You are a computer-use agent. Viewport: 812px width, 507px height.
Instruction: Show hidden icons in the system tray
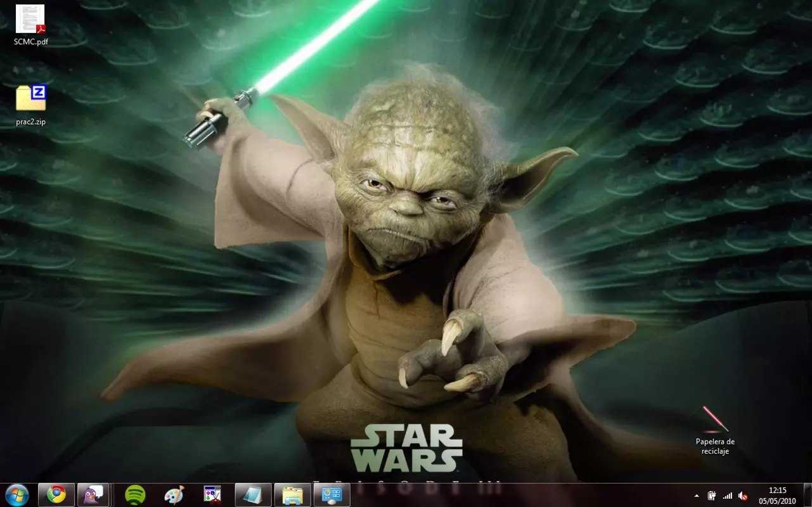[697, 495]
